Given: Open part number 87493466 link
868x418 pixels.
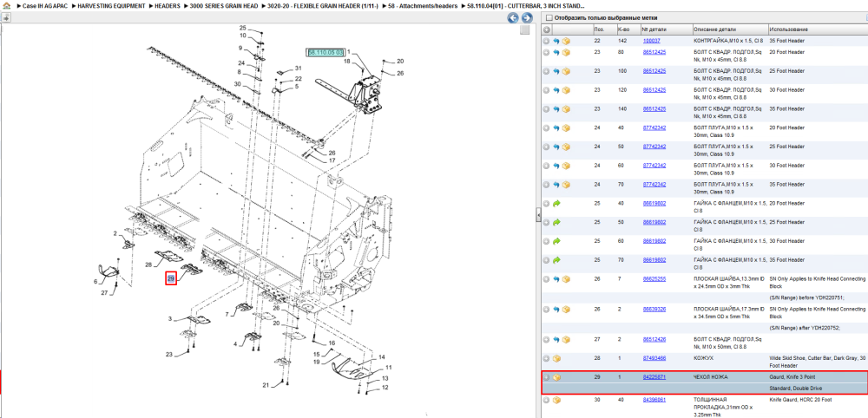Looking at the screenshot, I should tap(654, 358).
